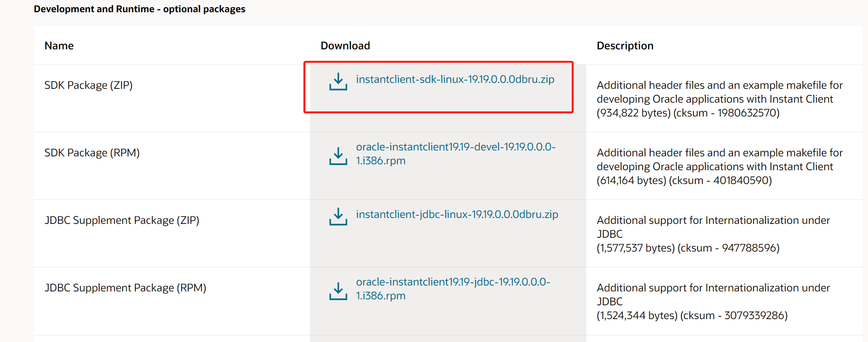Select the Name column header

(58, 45)
